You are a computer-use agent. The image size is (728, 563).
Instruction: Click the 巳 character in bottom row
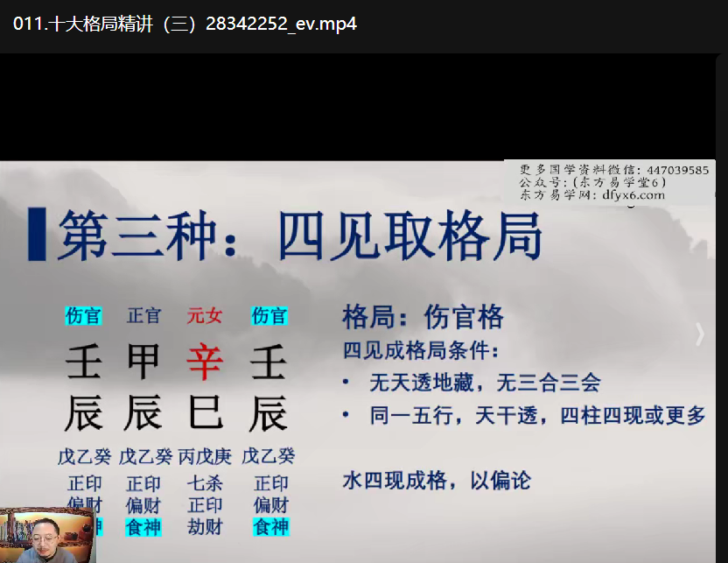coord(204,413)
